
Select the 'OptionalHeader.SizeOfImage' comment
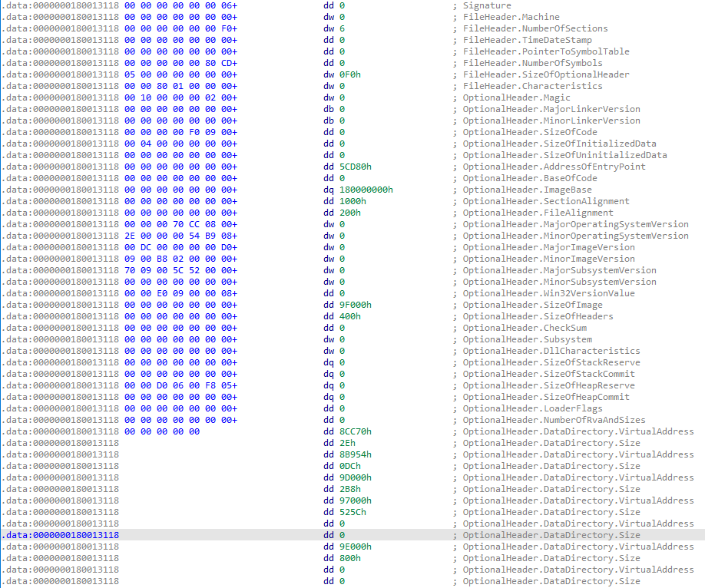(533, 305)
